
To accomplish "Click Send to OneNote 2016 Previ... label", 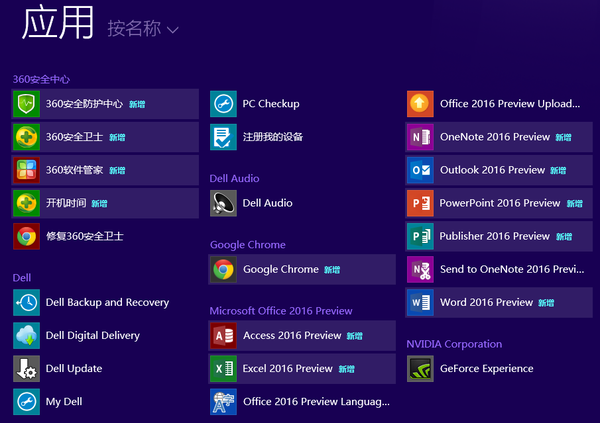I will (x=512, y=269).
